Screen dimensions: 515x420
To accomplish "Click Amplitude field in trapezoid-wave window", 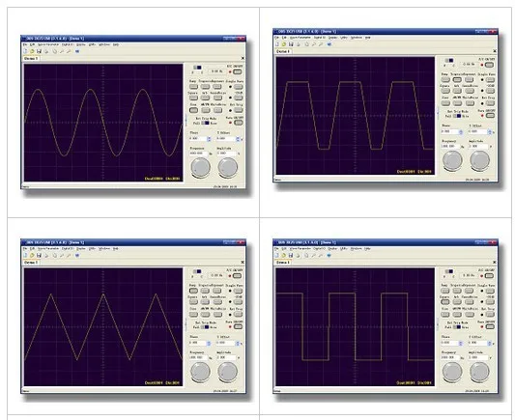I will click(478, 146).
